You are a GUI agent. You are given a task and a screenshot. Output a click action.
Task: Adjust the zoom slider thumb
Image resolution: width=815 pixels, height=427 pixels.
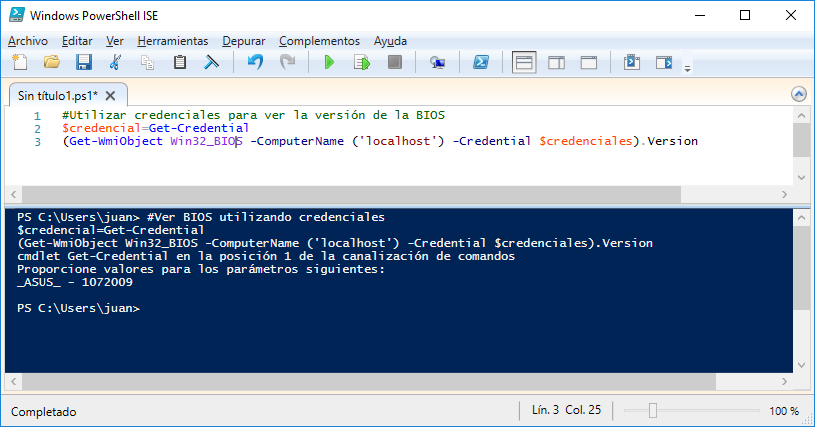pyautogui.click(x=653, y=411)
